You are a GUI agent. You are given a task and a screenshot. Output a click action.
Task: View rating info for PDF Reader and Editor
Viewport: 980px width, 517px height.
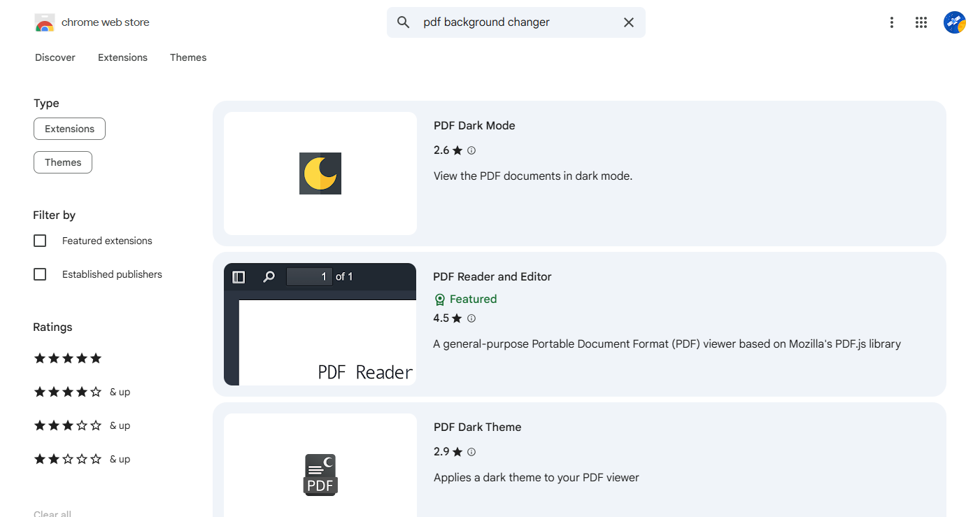point(471,318)
